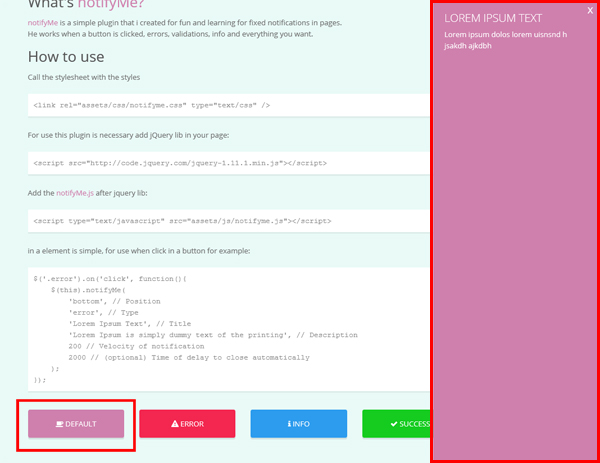This screenshot has height=463, width=600.
Task: Click the ERROR notification button
Action: (x=187, y=424)
